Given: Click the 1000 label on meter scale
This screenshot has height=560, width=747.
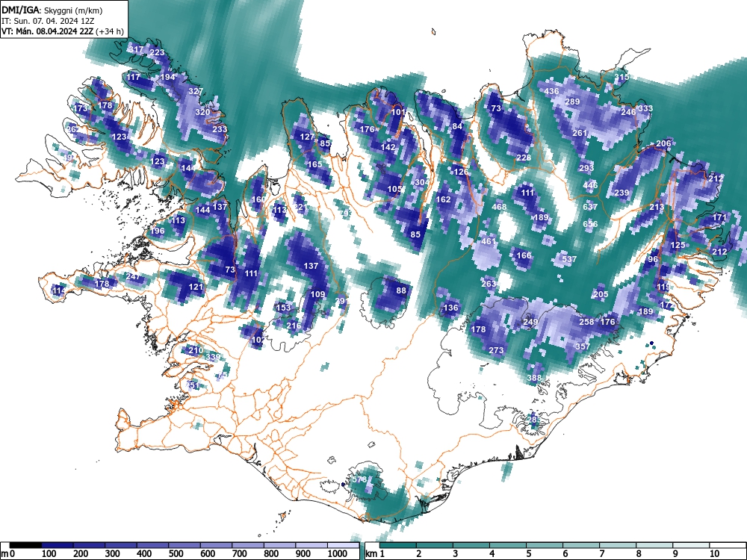Looking at the screenshot, I should (x=338, y=553).
